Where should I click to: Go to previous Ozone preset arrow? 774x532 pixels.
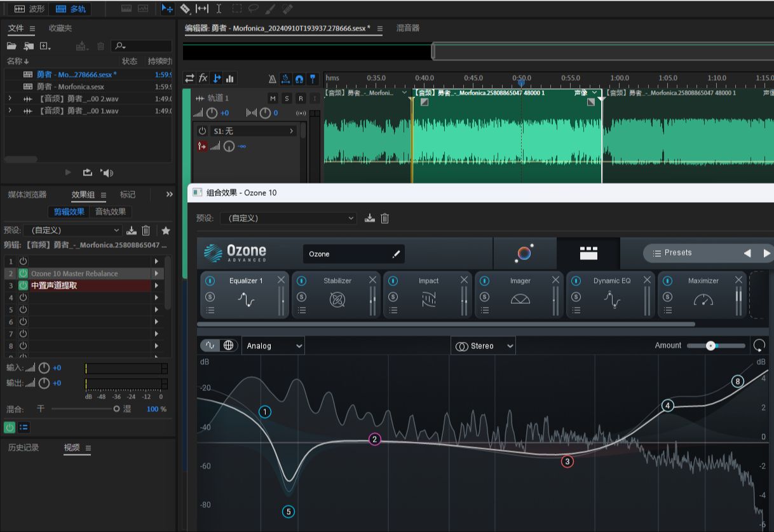[747, 253]
